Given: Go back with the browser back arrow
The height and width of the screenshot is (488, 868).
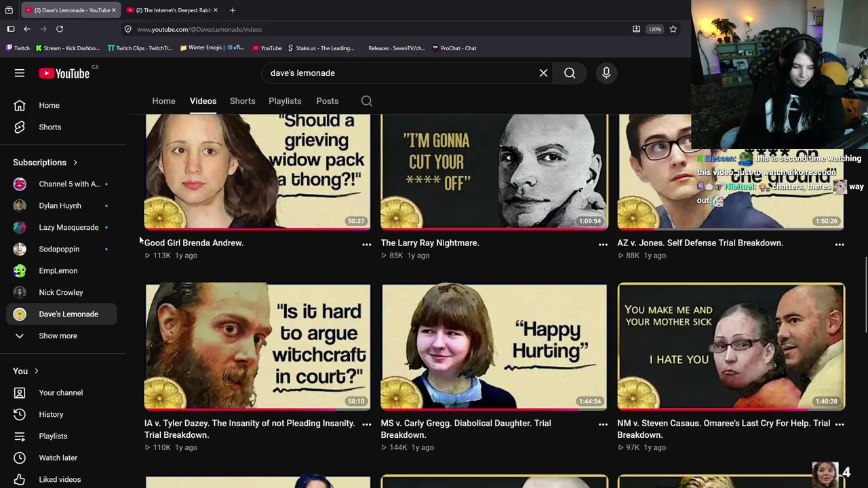Looking at the screenshot, I should pos(27,29).
